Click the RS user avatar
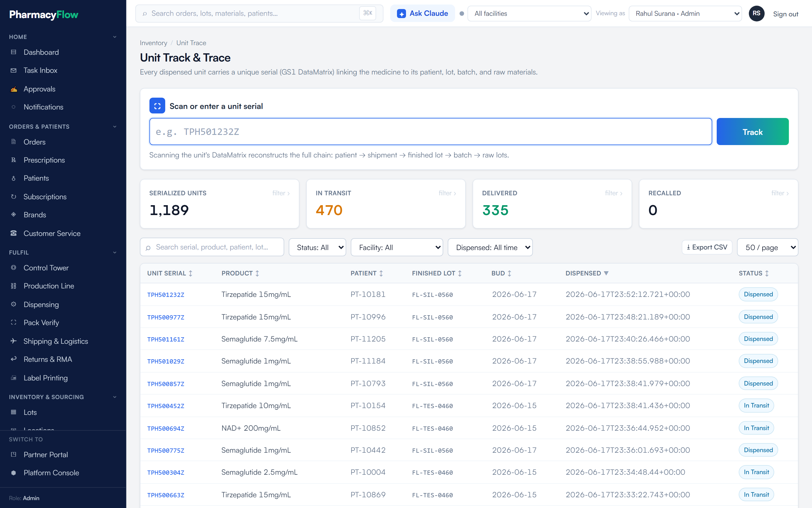812x508 pixels. [756, 14]
